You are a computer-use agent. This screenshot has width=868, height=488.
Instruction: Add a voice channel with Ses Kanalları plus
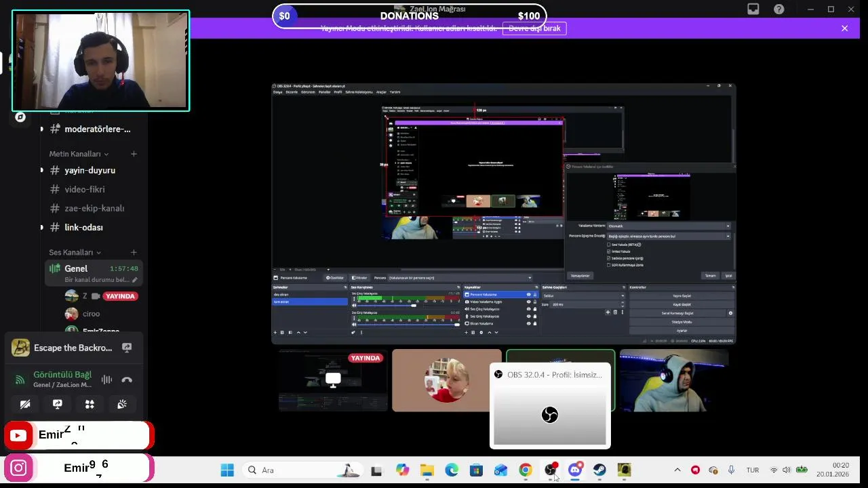134,252
